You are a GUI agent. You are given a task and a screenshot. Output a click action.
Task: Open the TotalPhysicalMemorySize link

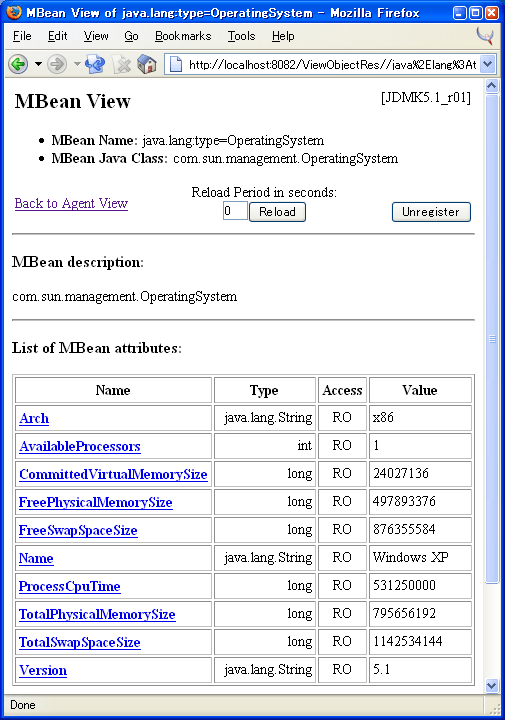pyautogui.click(x=97, y=614)
